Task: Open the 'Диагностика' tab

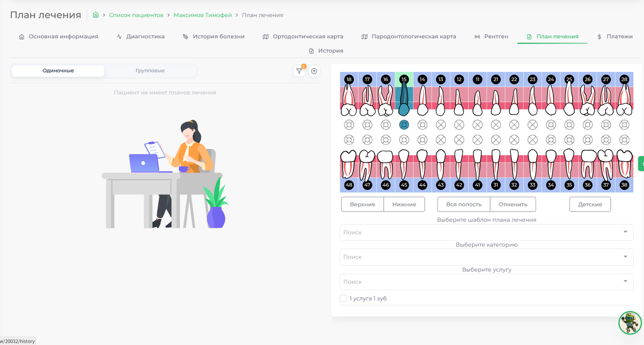Action: [x=141, y=37]
